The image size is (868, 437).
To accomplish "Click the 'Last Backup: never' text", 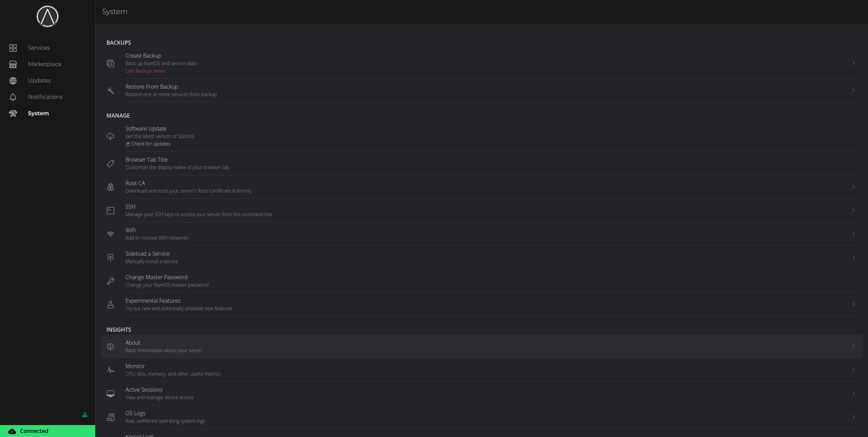I will pyautogui.click(x=146, y=71).
